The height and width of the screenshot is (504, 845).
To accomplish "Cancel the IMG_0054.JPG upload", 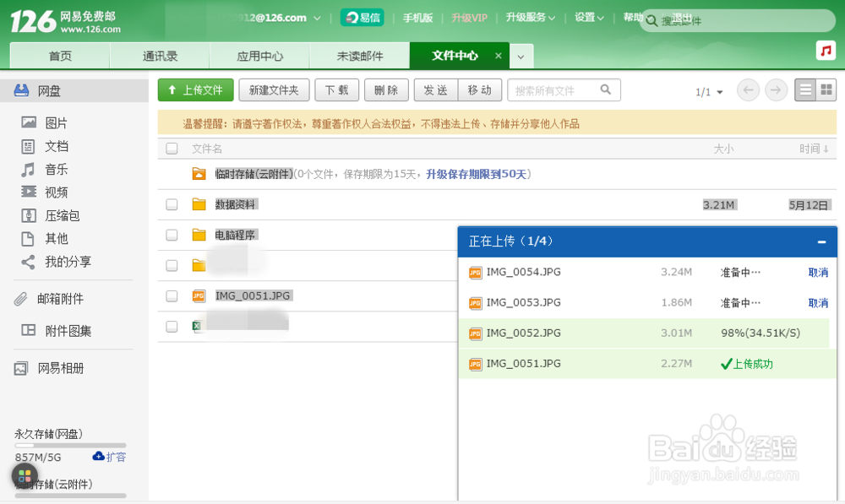I will click(818, 273).
